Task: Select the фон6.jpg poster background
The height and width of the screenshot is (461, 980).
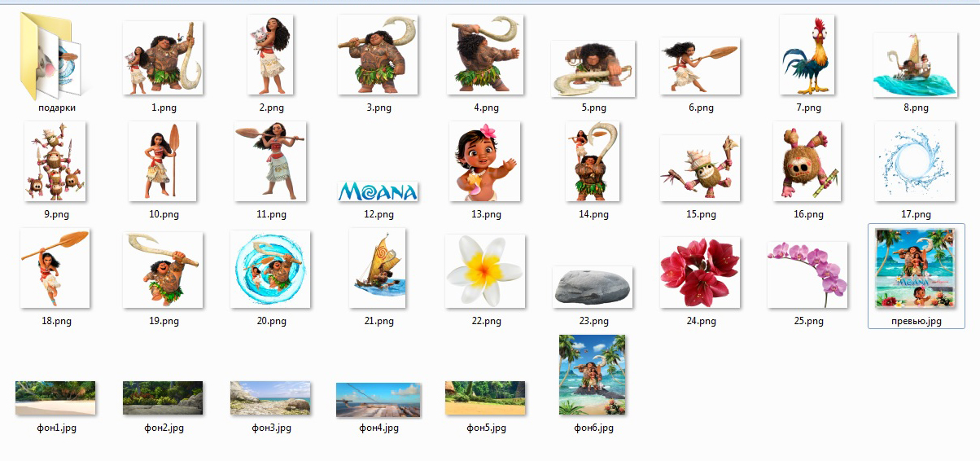Action: pos(593,375)
